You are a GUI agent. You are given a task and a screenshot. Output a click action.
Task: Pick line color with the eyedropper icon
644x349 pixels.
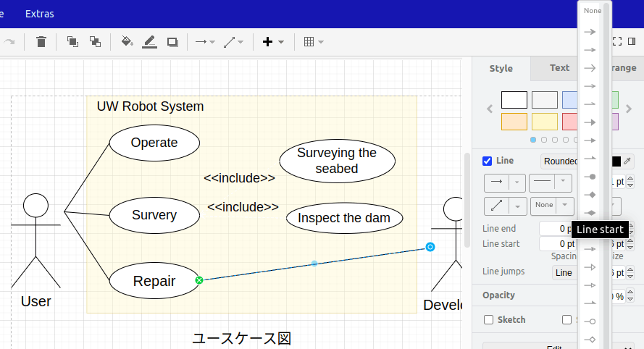pos(627,161)
